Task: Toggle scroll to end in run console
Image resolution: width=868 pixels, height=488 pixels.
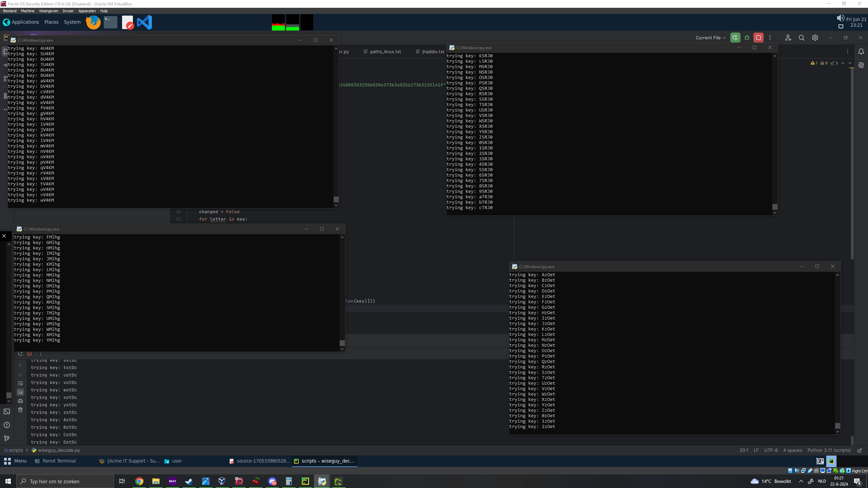Action: [20, 392]
